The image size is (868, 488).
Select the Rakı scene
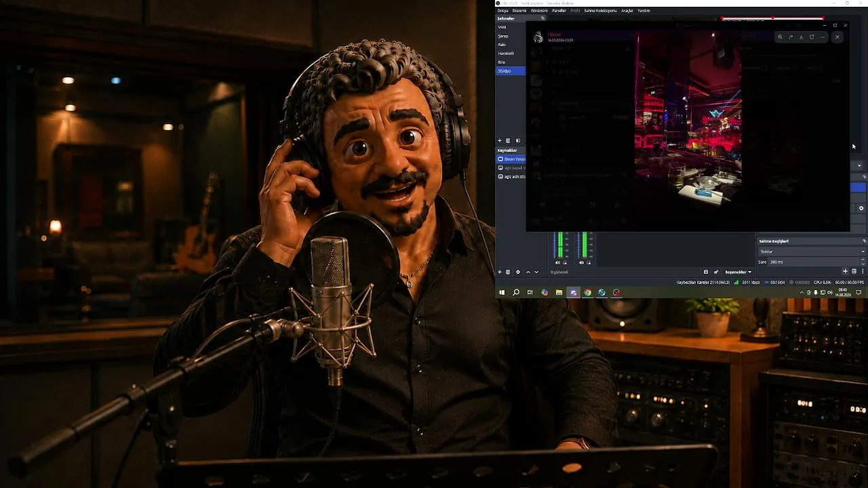[x=511, y=45]
